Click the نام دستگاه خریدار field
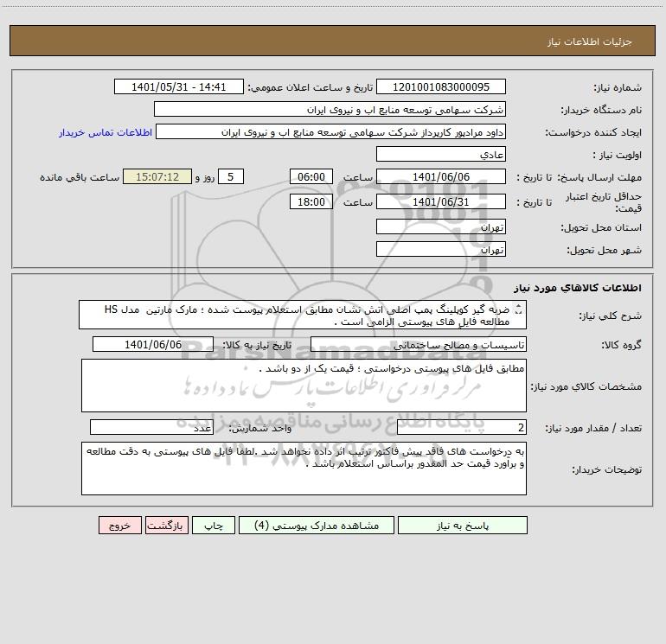The image size is (666, 644). point(330,109)
